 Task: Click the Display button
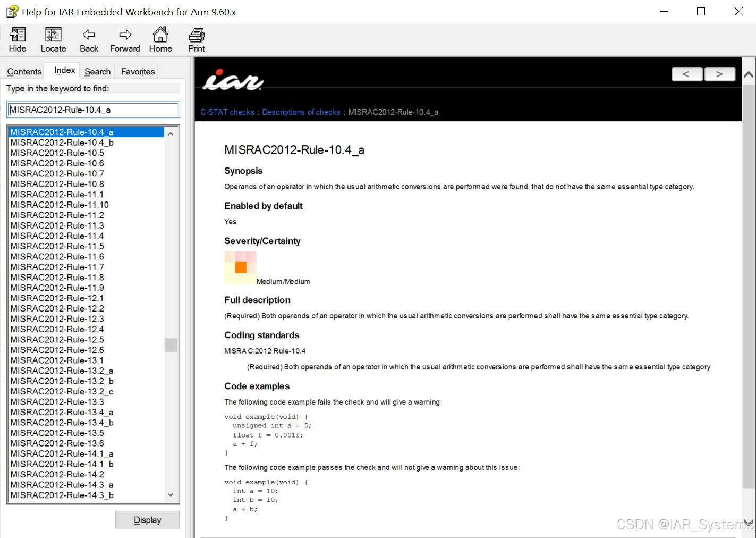(x=148, y=520)
